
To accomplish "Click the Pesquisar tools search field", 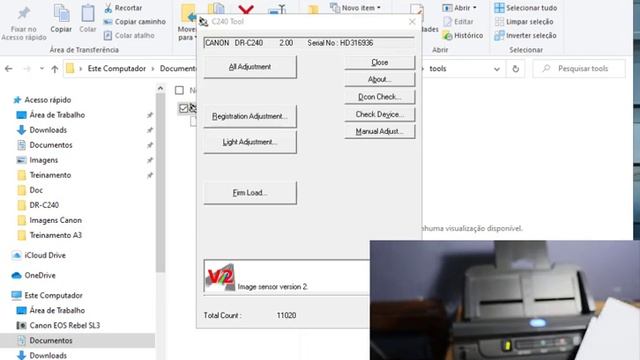I will click(579, 69).
